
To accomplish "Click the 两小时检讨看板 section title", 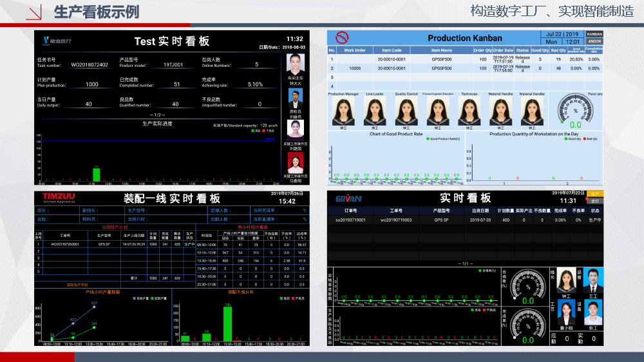I will click(x=252, y=227).
